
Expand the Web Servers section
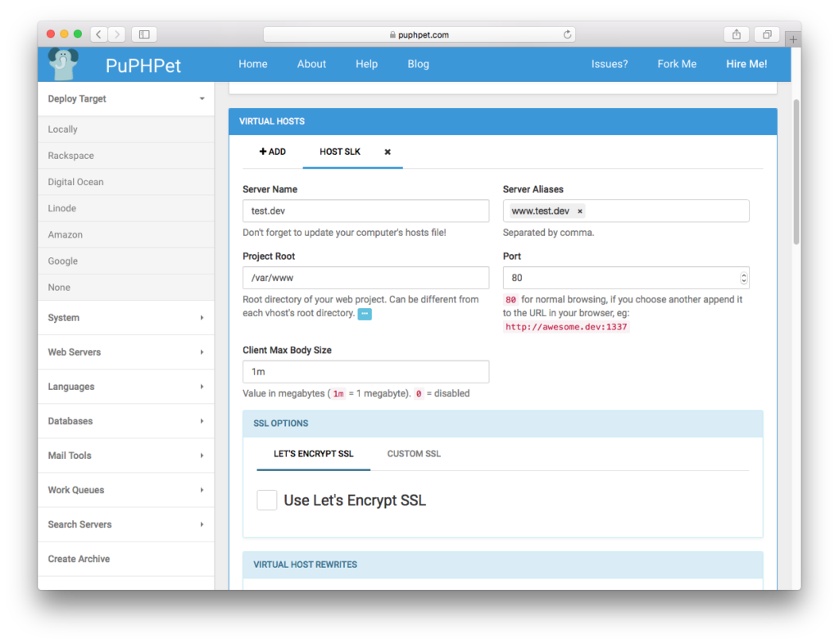tap(126, 352)
